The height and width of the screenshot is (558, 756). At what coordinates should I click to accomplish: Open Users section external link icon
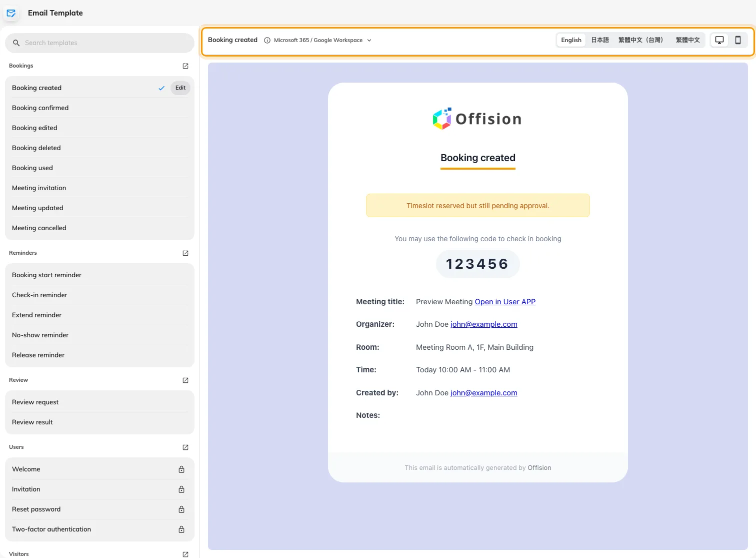185,447
